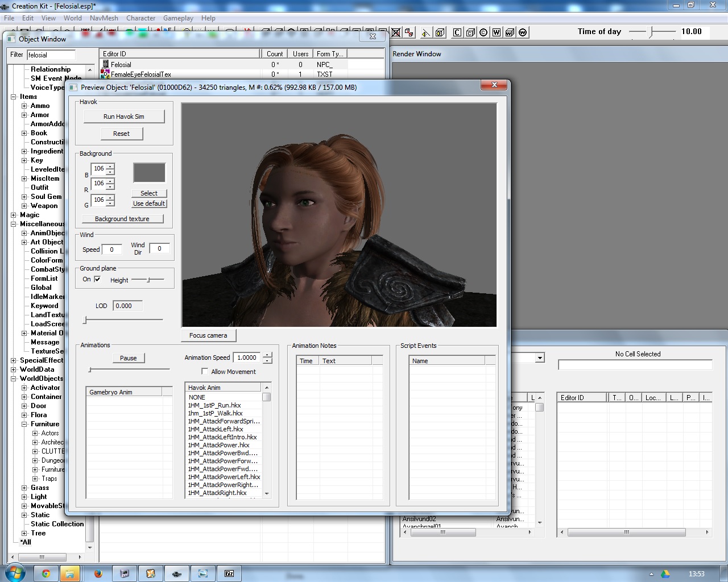Click the Background texture button
Screen dimensions: 728x582
click(x=122, y=219)
